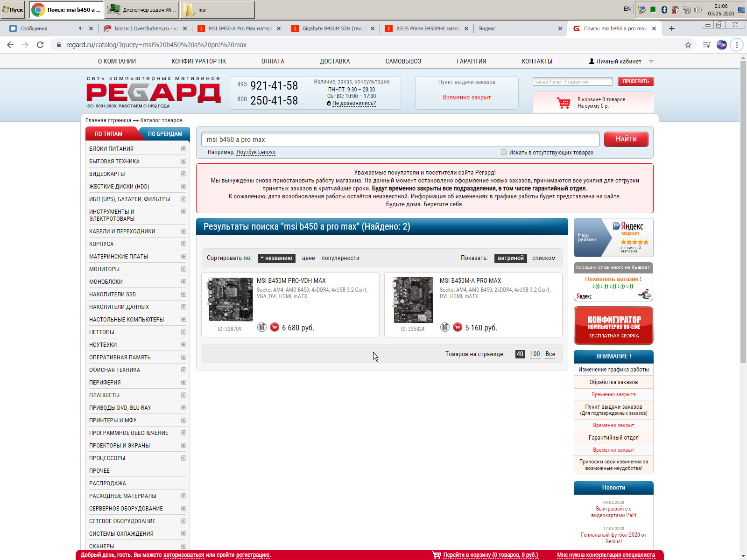This screenshot has width=747, height=560.
Task: Focus the product search field
Action: tap(400, 140)
